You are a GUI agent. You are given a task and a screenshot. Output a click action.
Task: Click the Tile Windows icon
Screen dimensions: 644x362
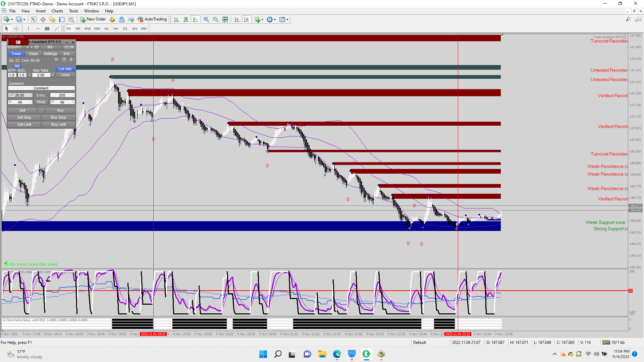225,19
